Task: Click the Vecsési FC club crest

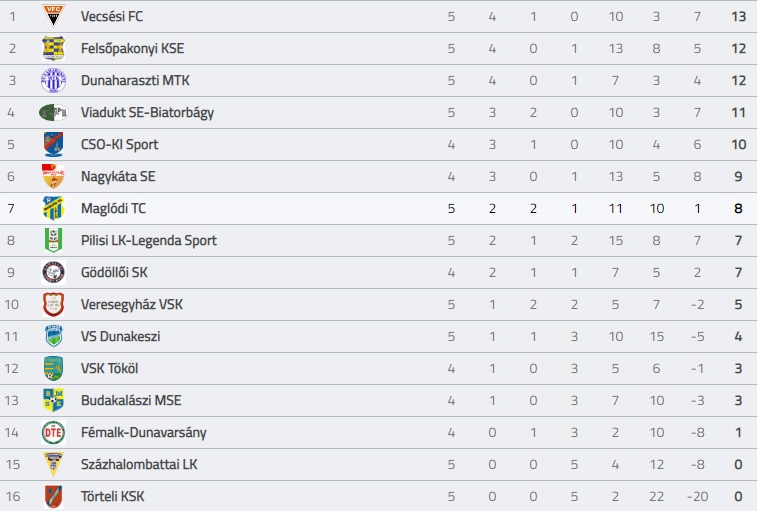Action: coord(53,16)
